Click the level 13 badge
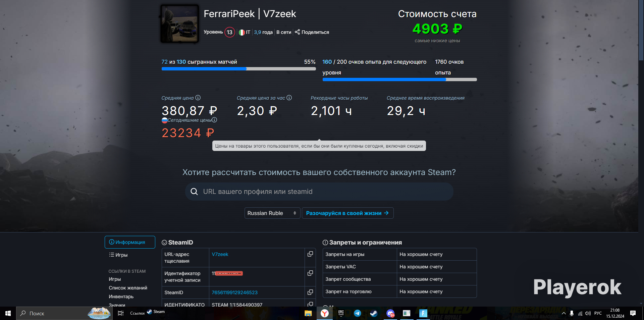The height and width of the screenshot is (320, 644). [x=229, y=32]
